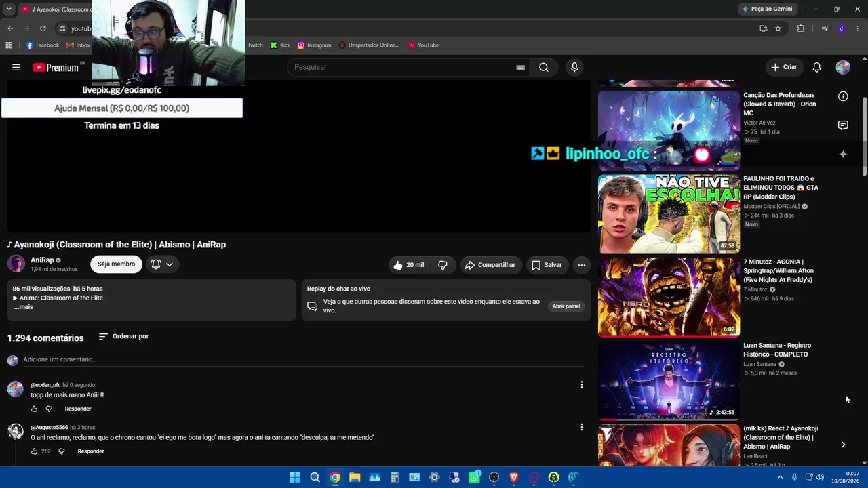The height and width of the screenshot is (488, 868).
Task: Open the YouTube bookmark
Action: point(424,45)
